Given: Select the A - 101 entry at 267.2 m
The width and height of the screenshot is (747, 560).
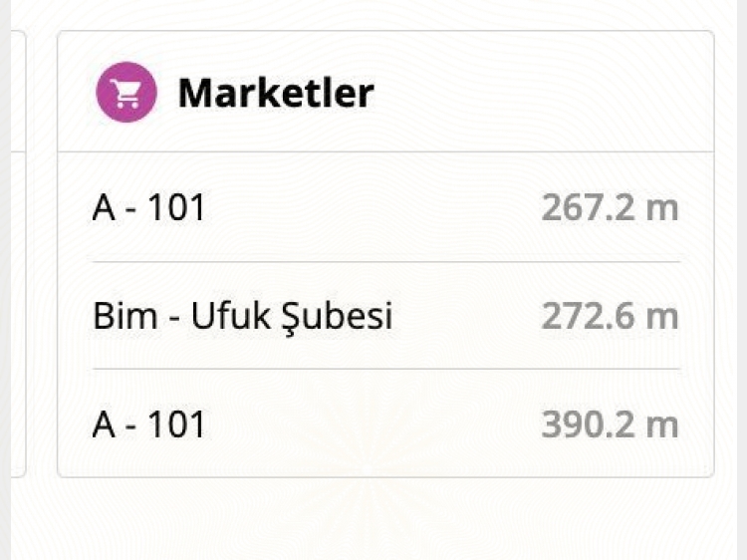Looking at the screenshot, I should (385, 207).
